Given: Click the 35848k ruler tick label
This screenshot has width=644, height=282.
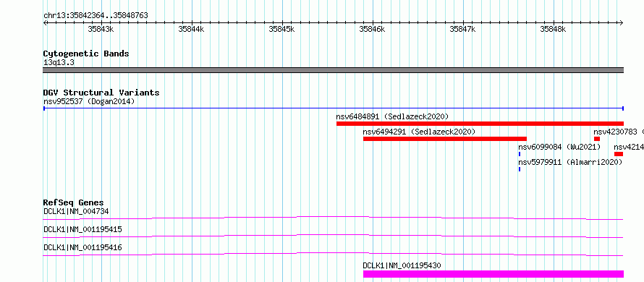Looking at the screenshot, I should click(x=553, y=29).
